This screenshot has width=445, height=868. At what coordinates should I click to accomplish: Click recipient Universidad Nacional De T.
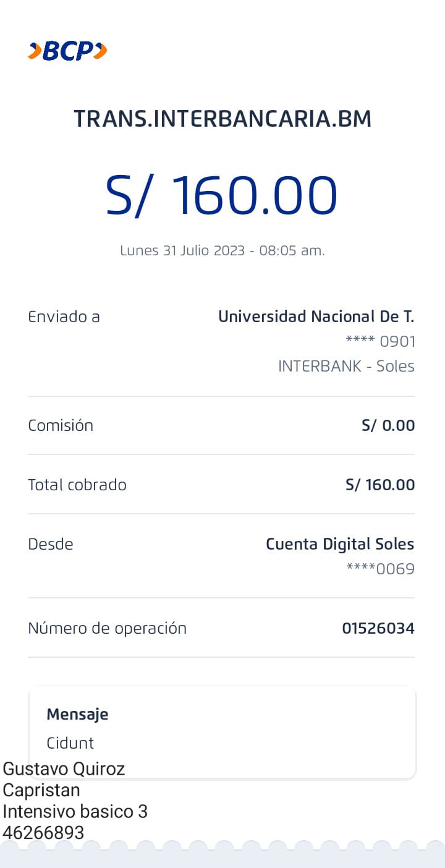pyautogui.click(x=316, y=317)
